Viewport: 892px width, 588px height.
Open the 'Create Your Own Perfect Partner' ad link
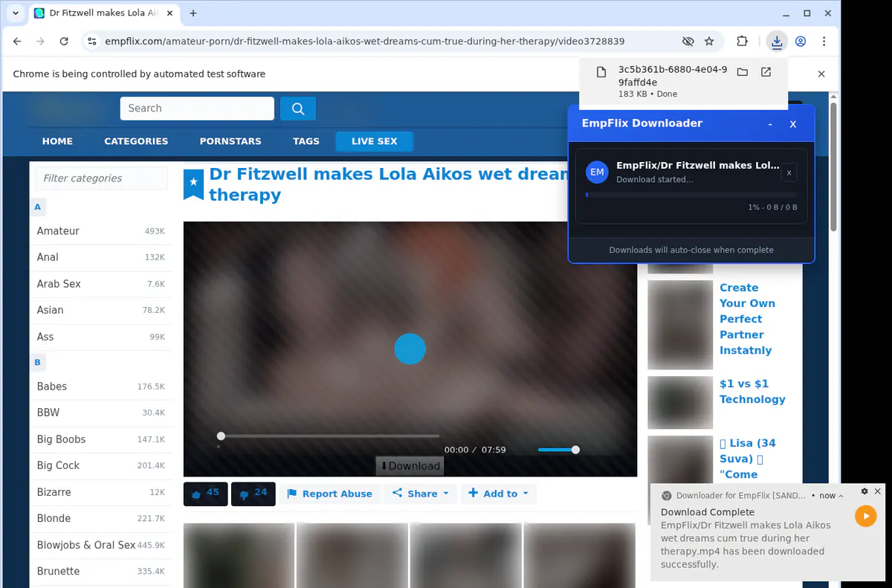pos(747,319)
